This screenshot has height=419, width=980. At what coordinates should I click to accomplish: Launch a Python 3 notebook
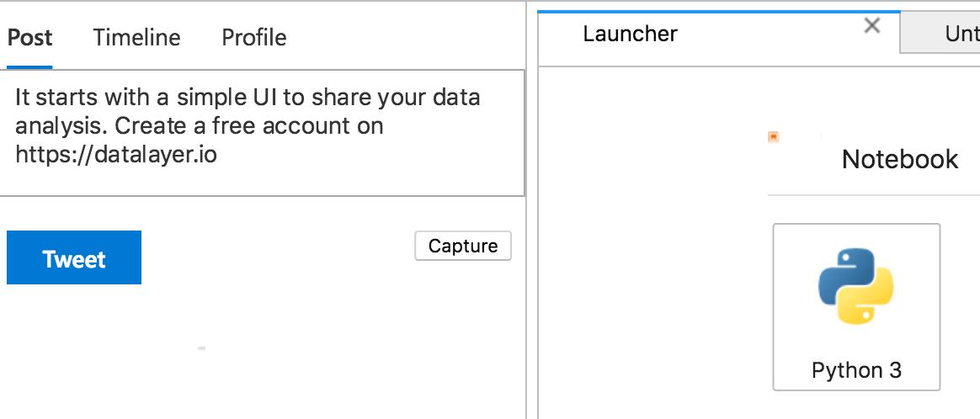[x=856, y=307]
